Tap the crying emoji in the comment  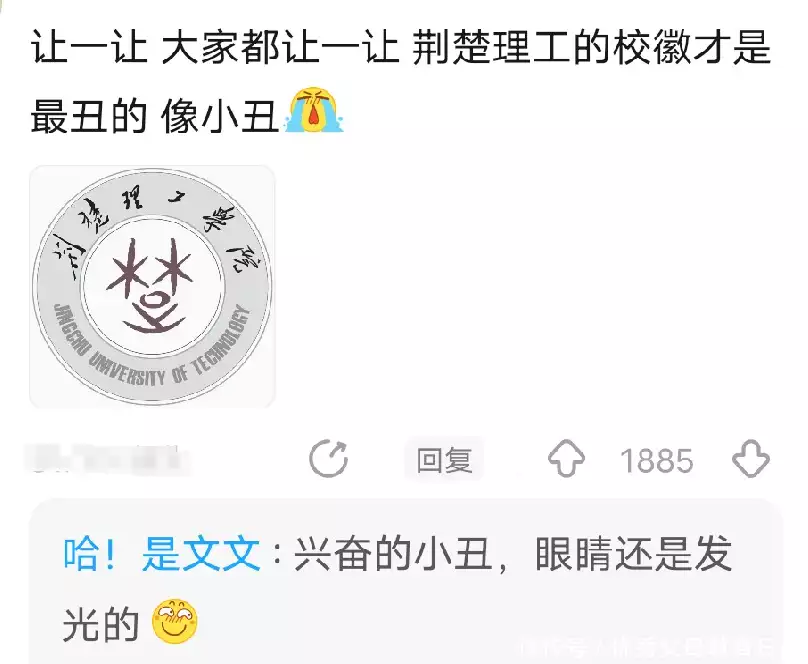click(x=314, y=111)
